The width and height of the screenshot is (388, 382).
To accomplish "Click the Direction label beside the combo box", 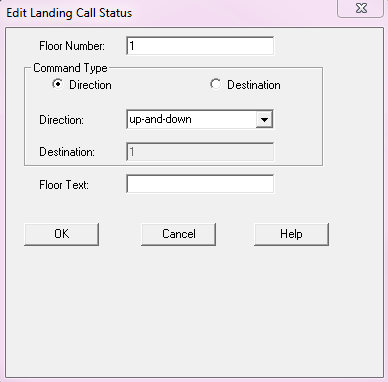I will 62,120.
